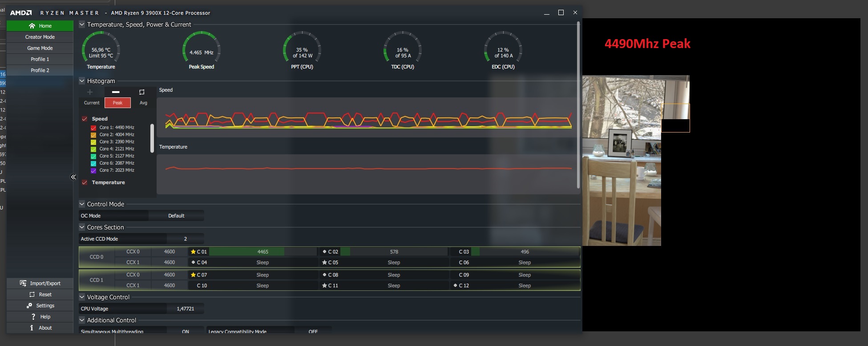Toggle Core 7 purple checkbox
868x346 pixels.
(93, 170)
